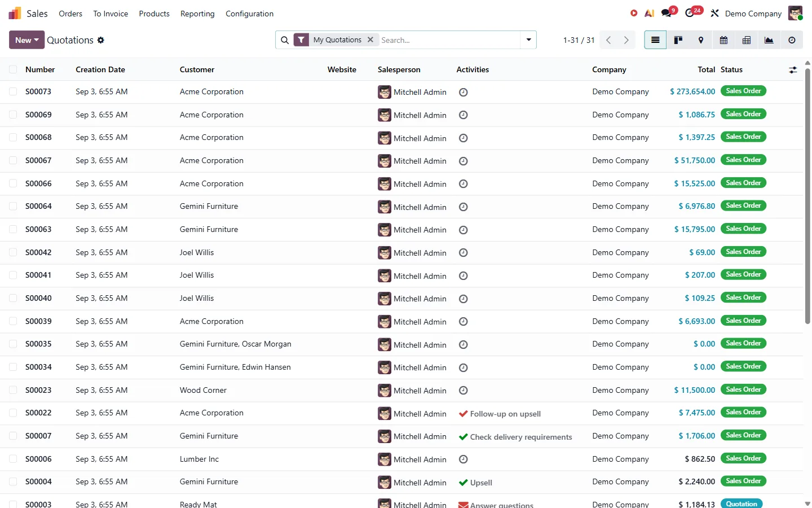Check the box for order S00067
Viewport: 812px width, 508px height.
pyautogui.click(x=13, y=160)
